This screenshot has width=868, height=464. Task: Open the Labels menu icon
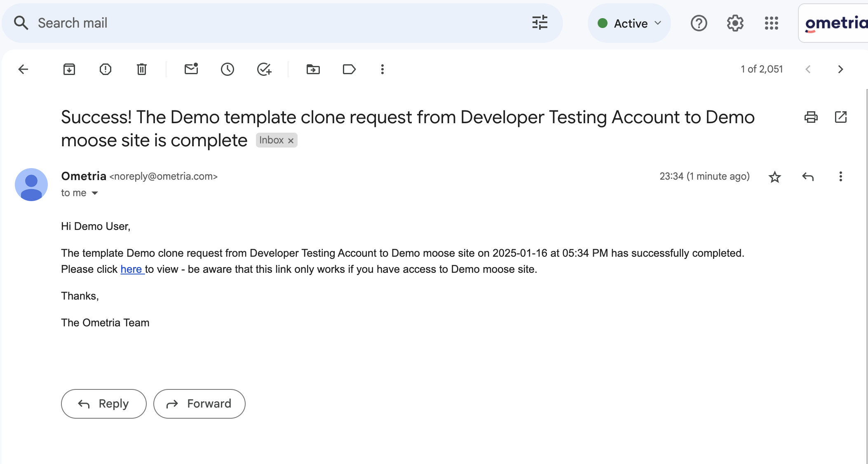[349, 69]
